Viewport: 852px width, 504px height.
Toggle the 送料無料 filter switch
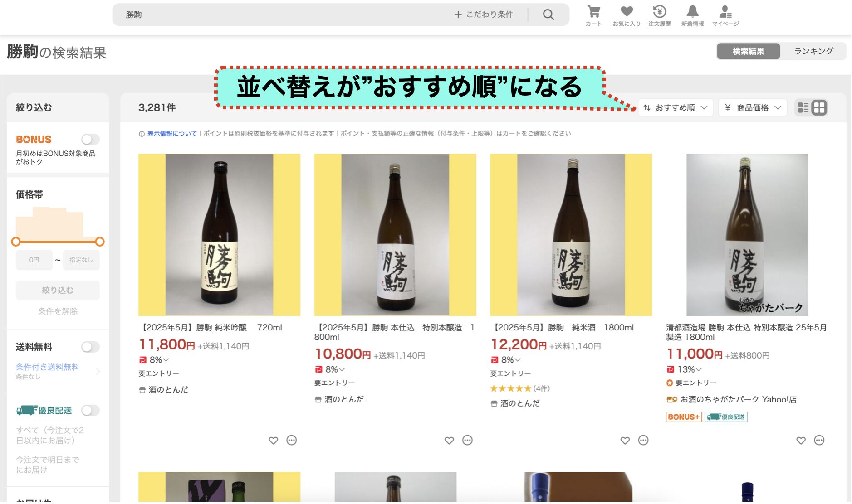90,347
